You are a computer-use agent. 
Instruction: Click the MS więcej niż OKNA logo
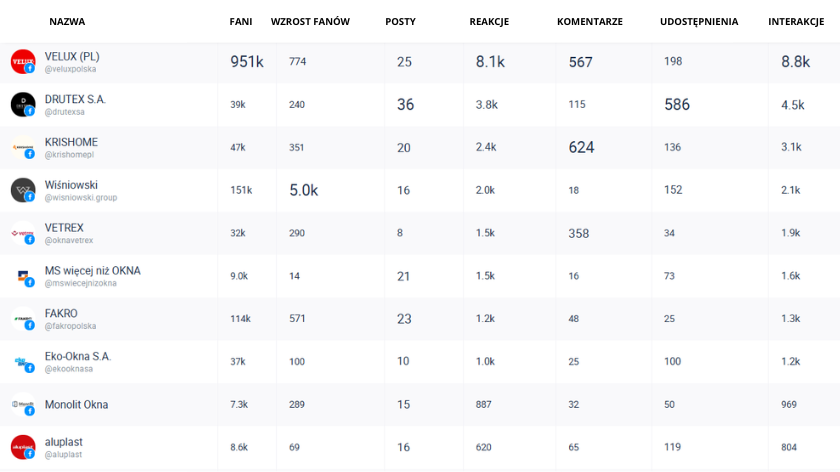click(x=23, y=276)
